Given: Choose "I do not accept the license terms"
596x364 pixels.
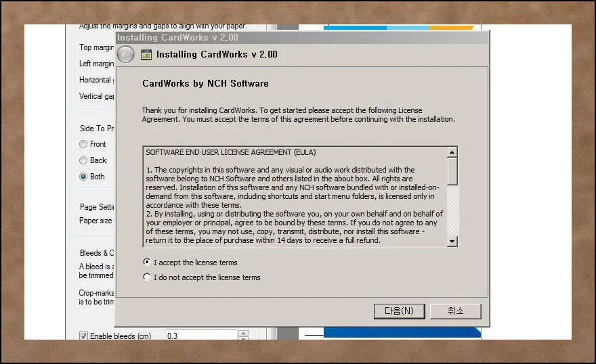Looking at the screenshot, I should [x=147, y=277].
